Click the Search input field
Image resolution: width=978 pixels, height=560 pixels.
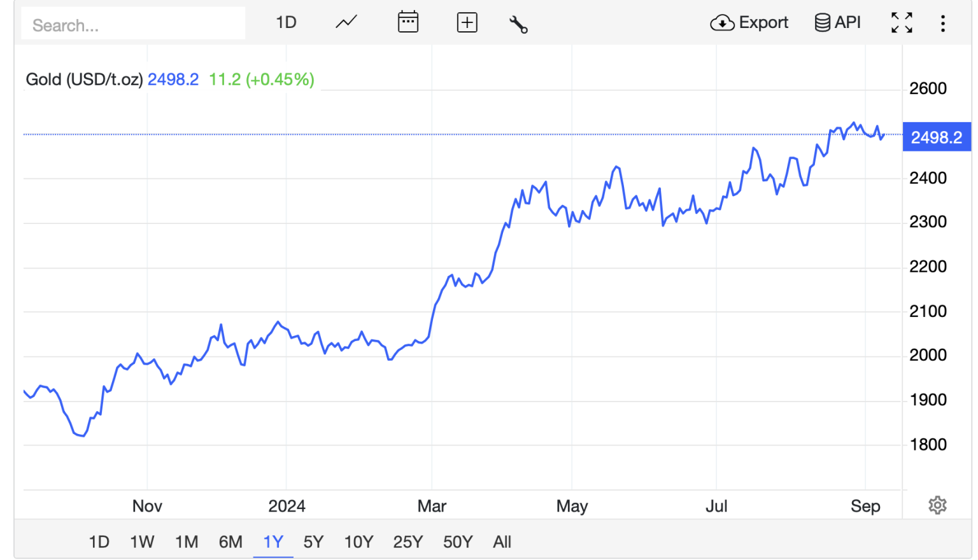133,24
